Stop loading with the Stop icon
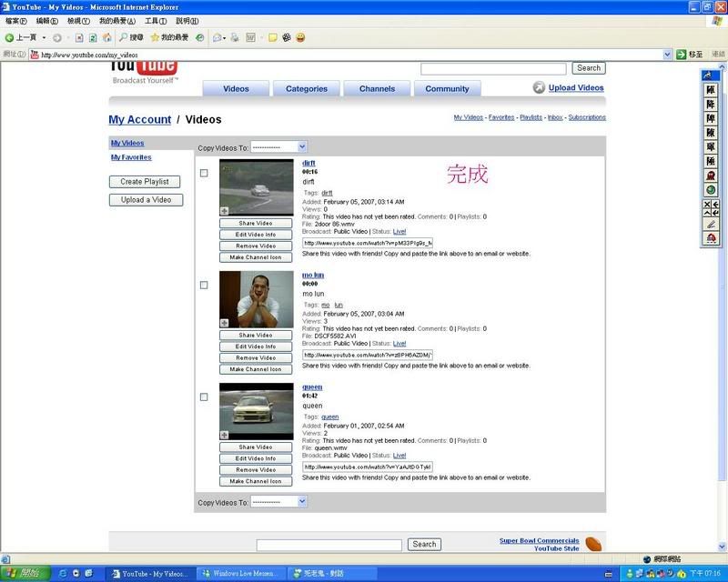Screen dimensions: 728x582 coord(79,37)
